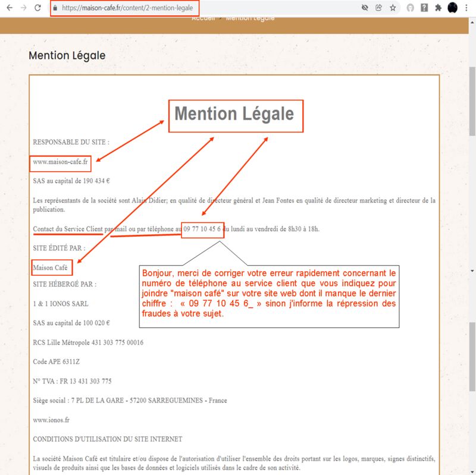This screenshot has height=475, width=476.
Task: Share this page using the share icon
Action: point(378,8)
